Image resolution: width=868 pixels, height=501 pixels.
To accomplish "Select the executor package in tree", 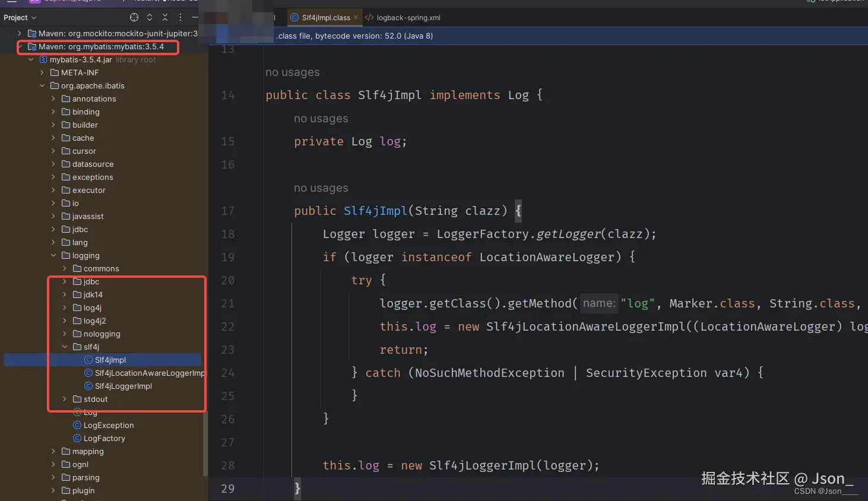I will [x=88, y=190].
